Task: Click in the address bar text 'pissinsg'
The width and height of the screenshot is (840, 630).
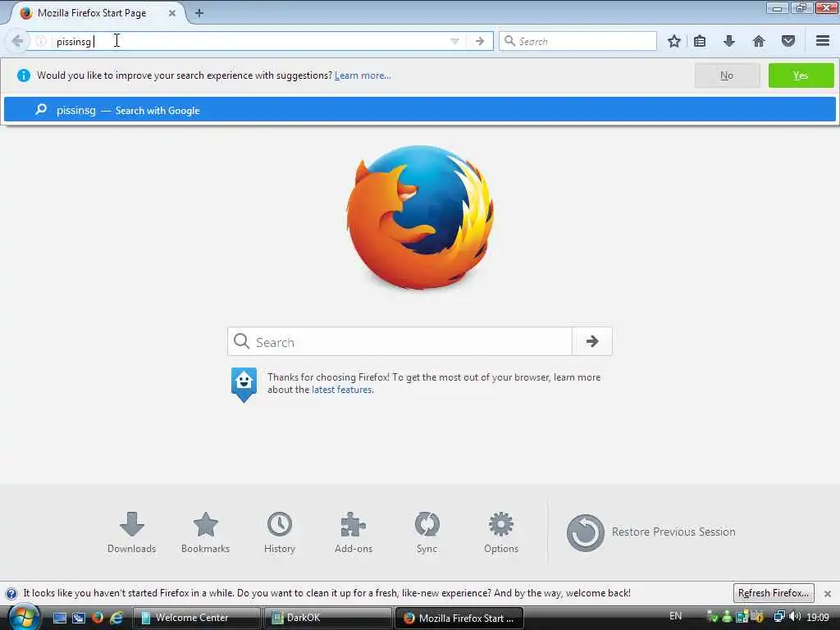Action: [73, 41]
